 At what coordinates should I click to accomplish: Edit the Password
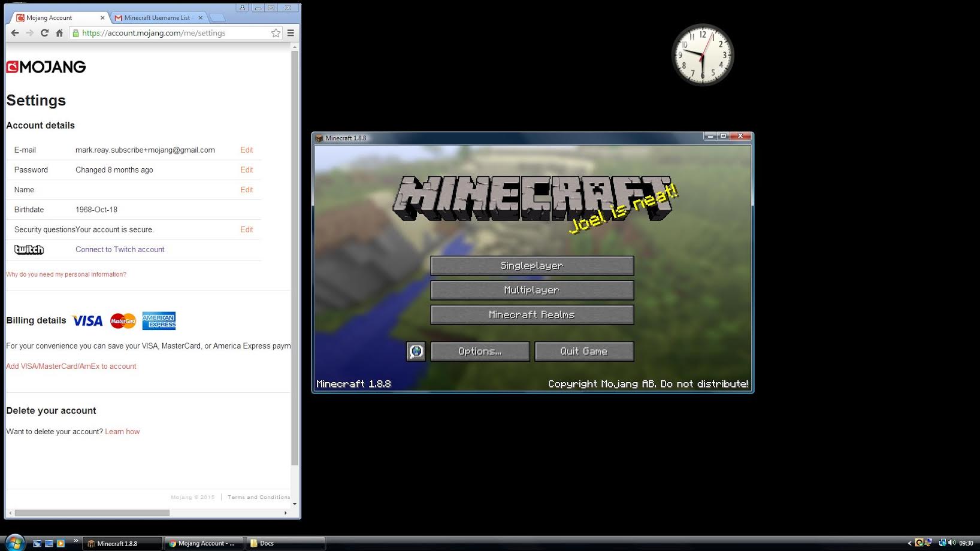pyautogui.click(x=246, y=169)
